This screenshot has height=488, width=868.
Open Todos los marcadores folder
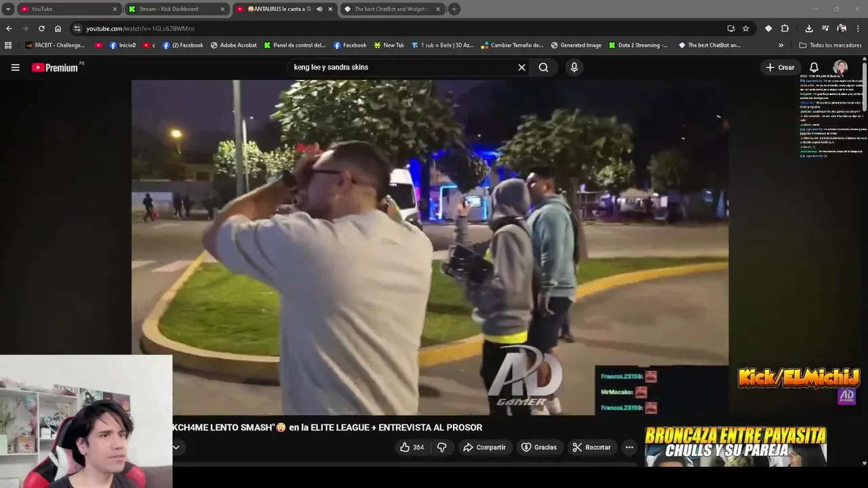click(x=830, y=45)
